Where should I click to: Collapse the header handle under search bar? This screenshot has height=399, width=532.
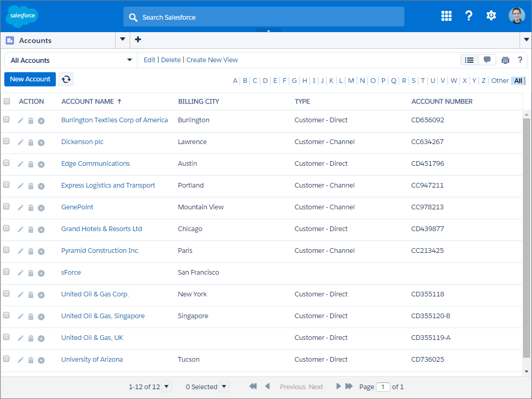click(x=269, y=31)
